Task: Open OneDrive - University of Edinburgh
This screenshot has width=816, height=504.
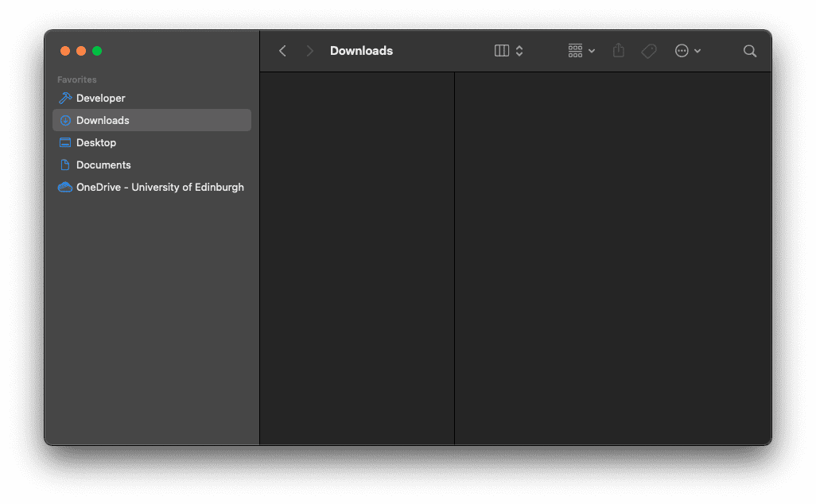Action: click(159, 187)
